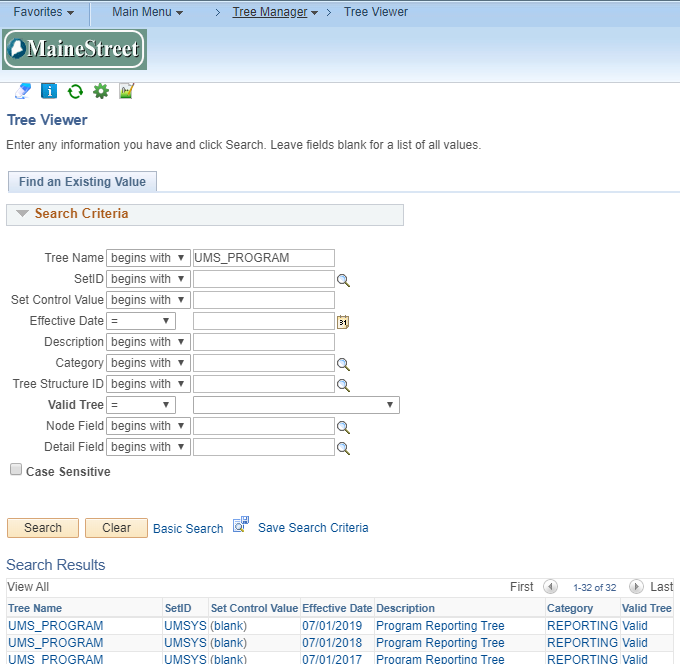The height and width of the screenshot is (664, 680).
Task: Click the Detail Field input field
Action: click(264, 447)
